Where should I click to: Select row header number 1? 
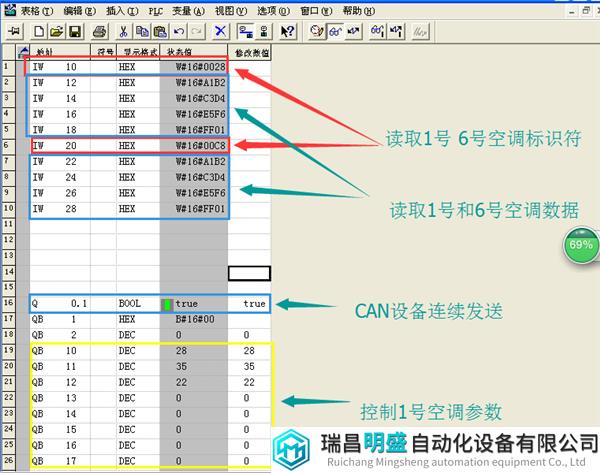click(8, 67)
